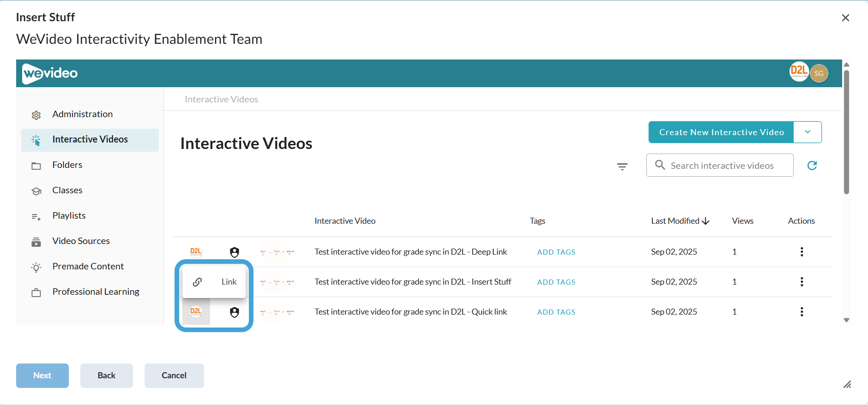Click Create New Interactive Video button

(x=721, y=132)
